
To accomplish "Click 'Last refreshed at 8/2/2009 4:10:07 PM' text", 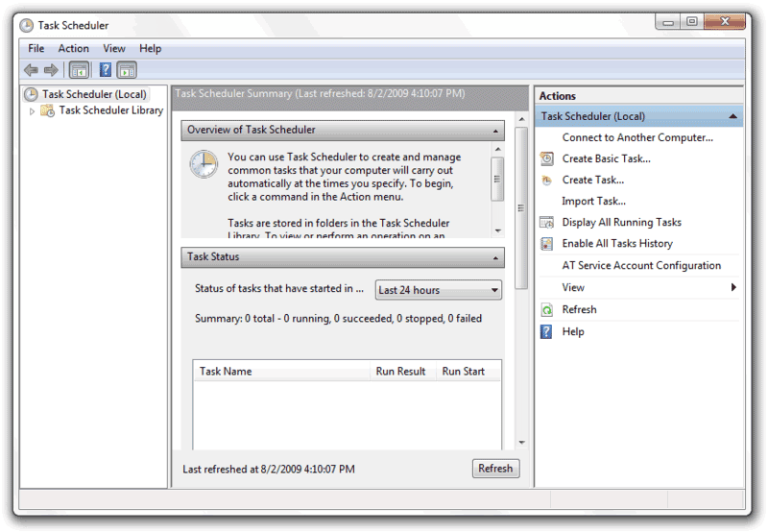I will coord(269,470).
